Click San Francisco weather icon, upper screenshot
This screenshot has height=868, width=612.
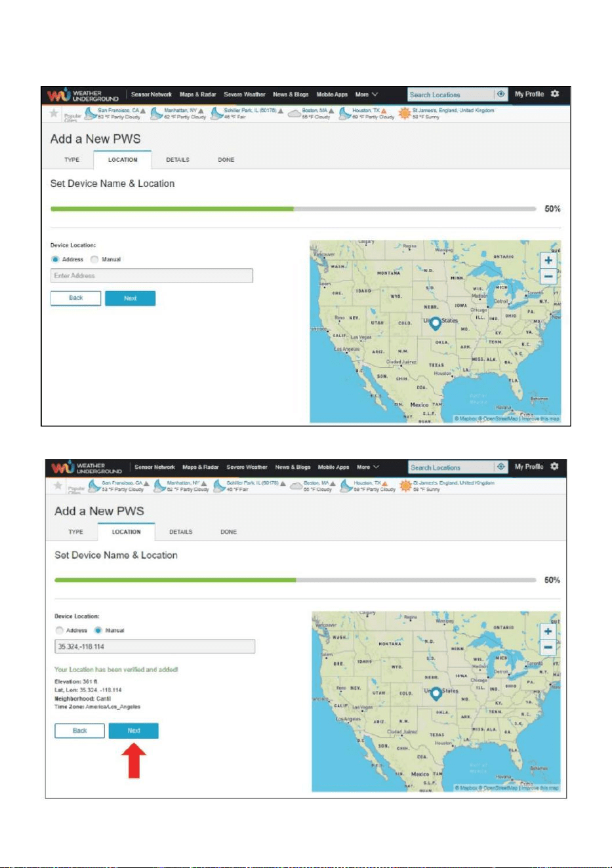(x=91, y=114)
